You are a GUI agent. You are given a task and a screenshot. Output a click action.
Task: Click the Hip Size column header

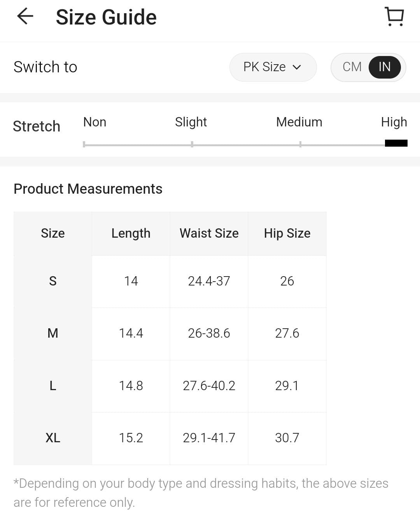click(287, 233)
